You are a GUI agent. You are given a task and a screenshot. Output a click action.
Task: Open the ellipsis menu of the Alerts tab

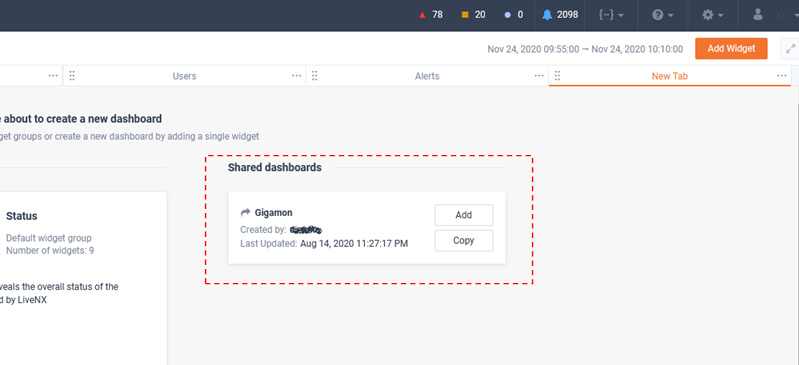pyautogui.click(x=539, y=75)
